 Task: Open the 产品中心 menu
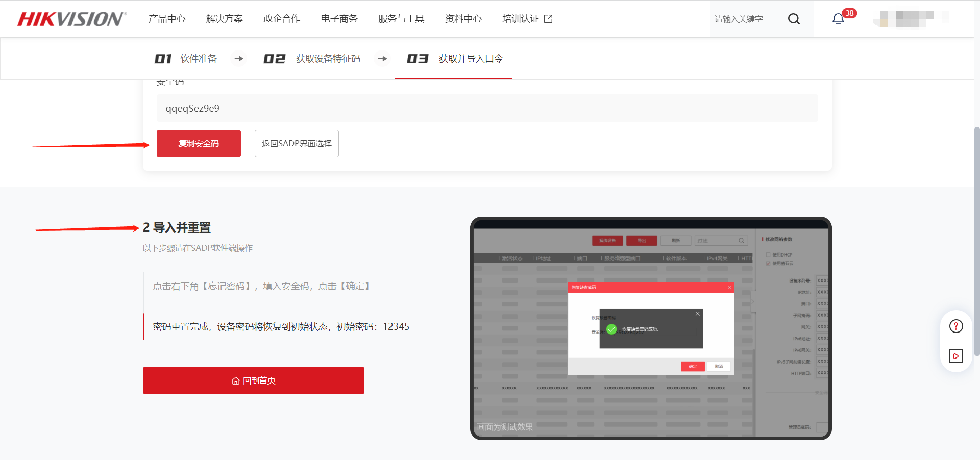pyautogui.click(x=167, y=19)
